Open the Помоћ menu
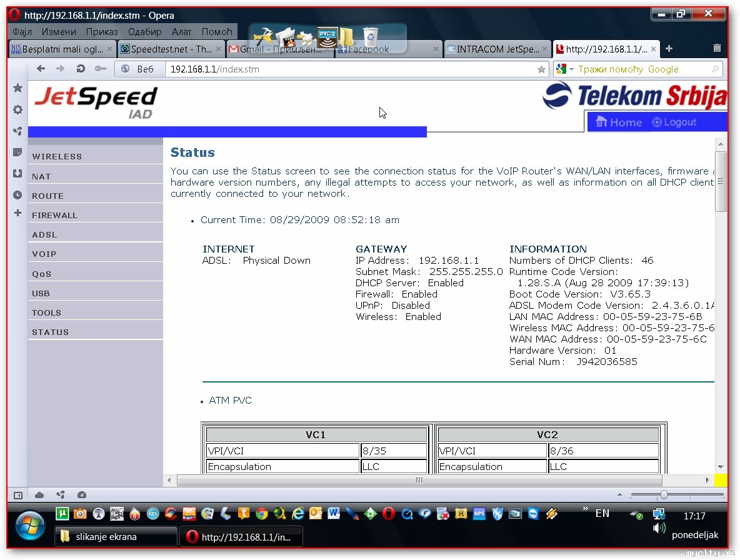Screen dimensions: 740x560 pos(217,32)
